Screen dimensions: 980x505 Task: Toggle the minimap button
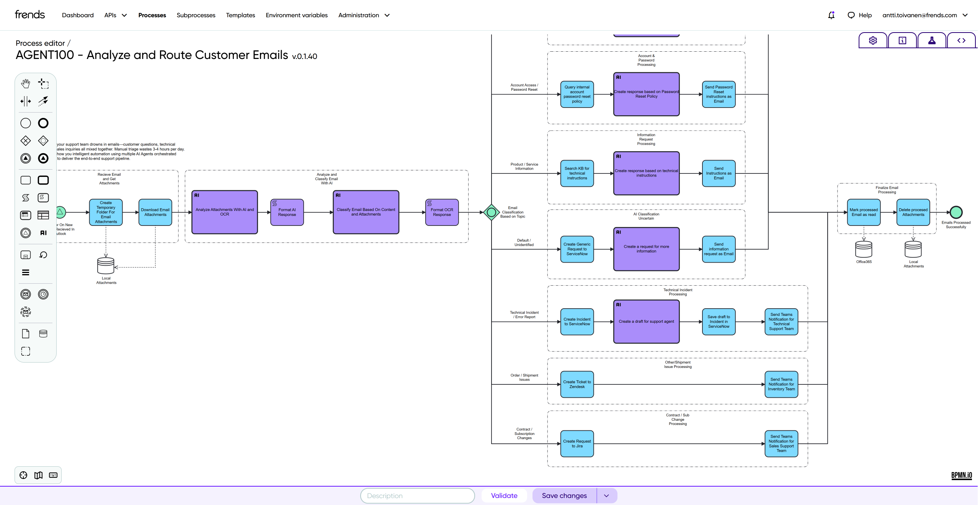38,475
